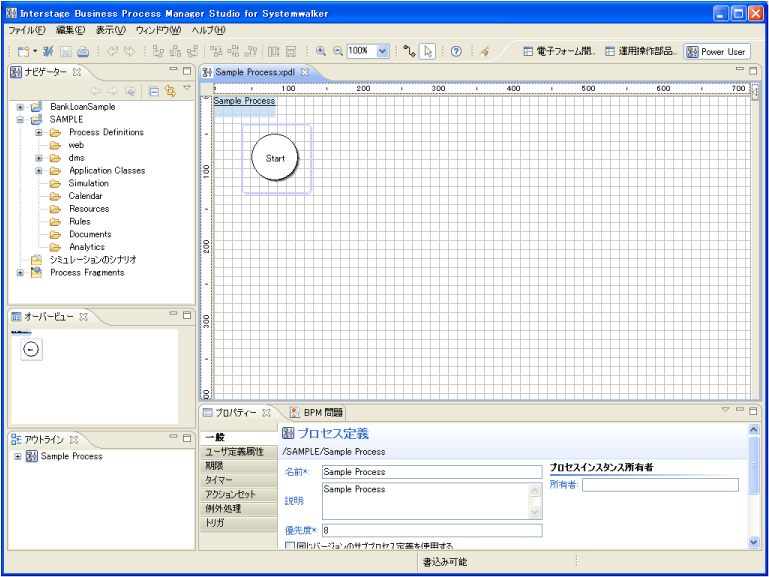Toggle the same-version subprocess checkbox
769x577 pixels.
pos(290,546)
